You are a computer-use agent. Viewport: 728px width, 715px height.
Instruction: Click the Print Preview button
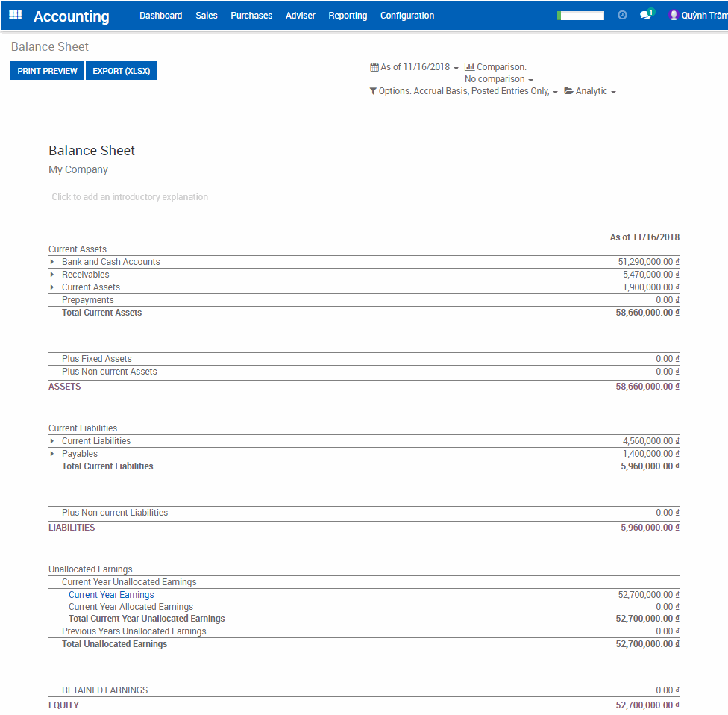(x=47, y=71)
